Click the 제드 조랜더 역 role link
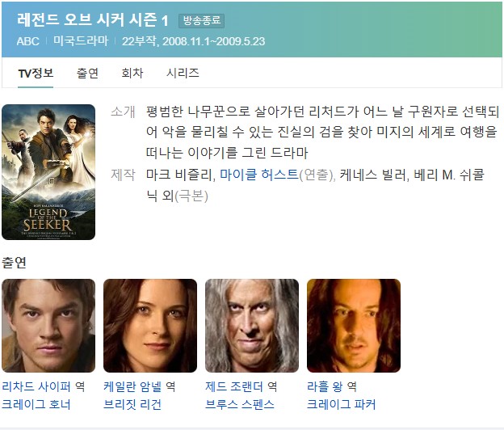This screenshot has width=504, height=430. pyautogui.click(x=241, y=386)
